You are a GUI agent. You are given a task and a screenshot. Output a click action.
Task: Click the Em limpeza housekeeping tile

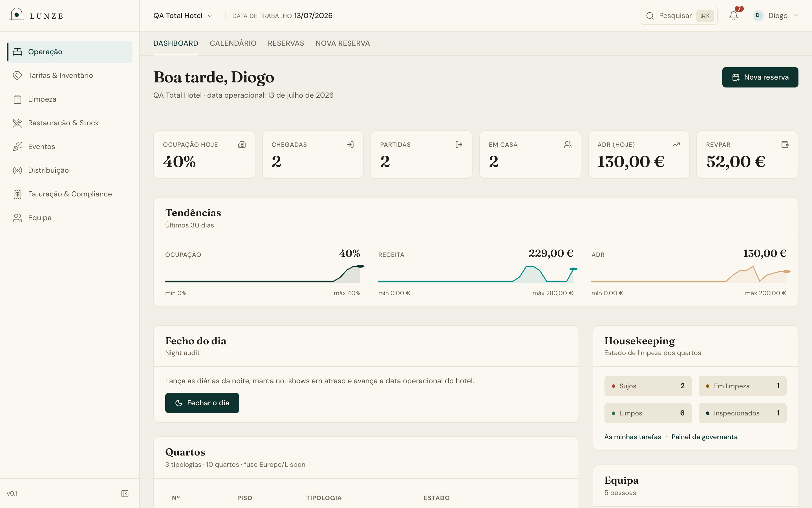[742, 386]
